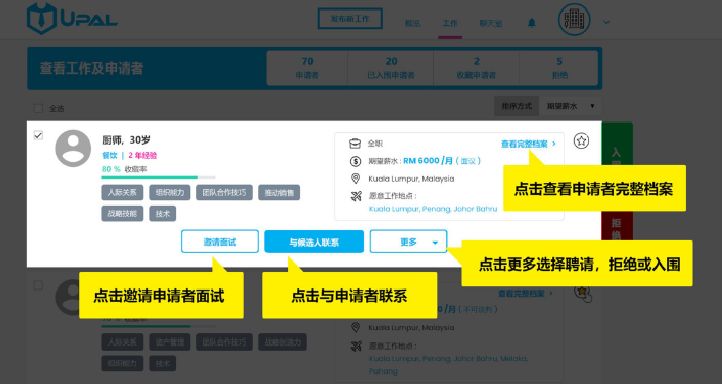Check the second applicant's checkbox

(38, 285)
